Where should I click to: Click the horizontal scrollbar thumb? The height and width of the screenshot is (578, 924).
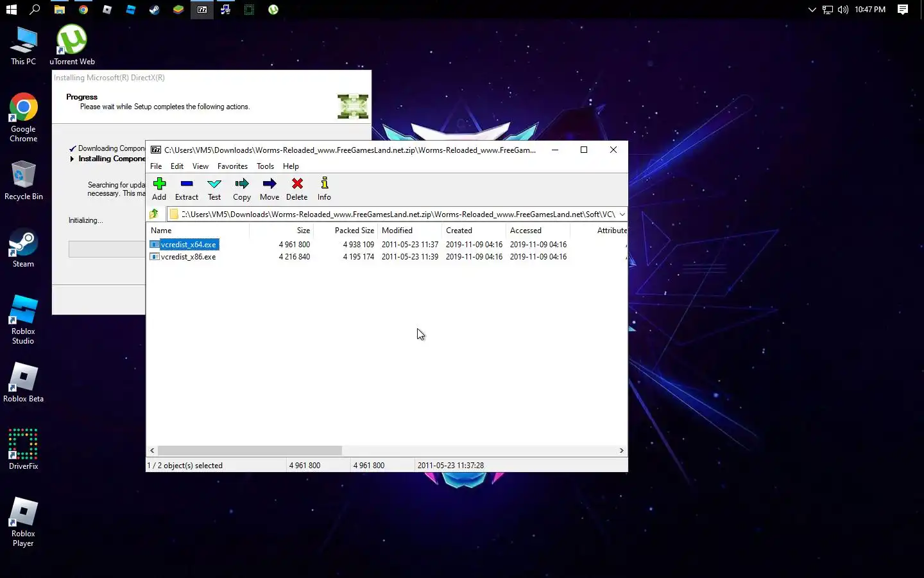(x=250, y=451)
